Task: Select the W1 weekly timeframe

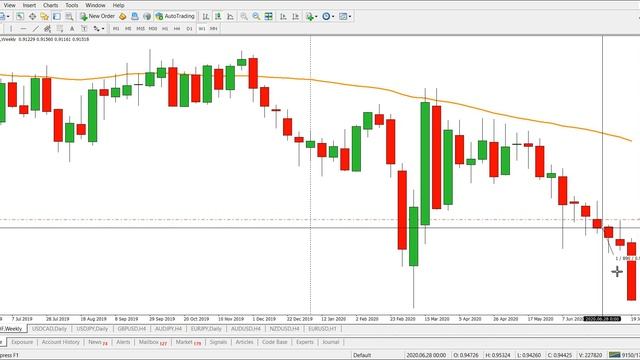Action: 202,29
